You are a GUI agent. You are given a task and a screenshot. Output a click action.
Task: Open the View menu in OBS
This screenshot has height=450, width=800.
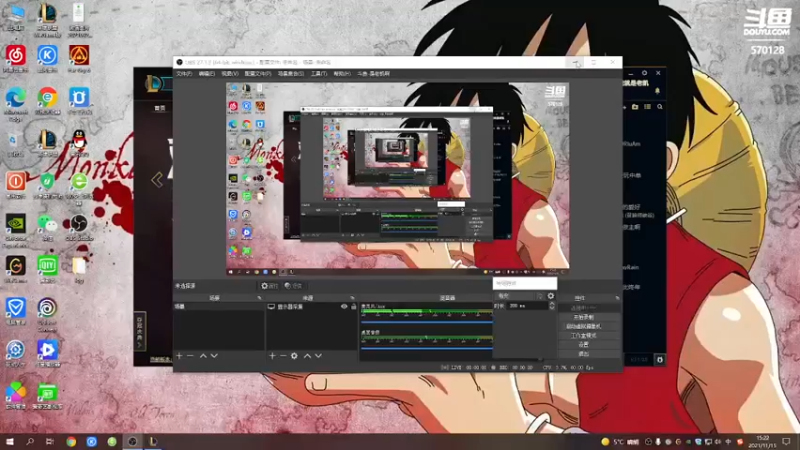(x=230, y=74)
